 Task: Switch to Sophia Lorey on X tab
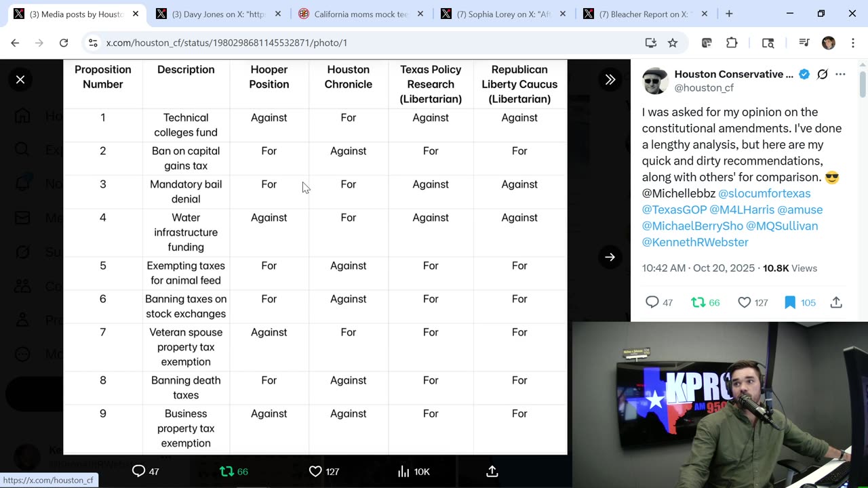(x=503, y=14)
